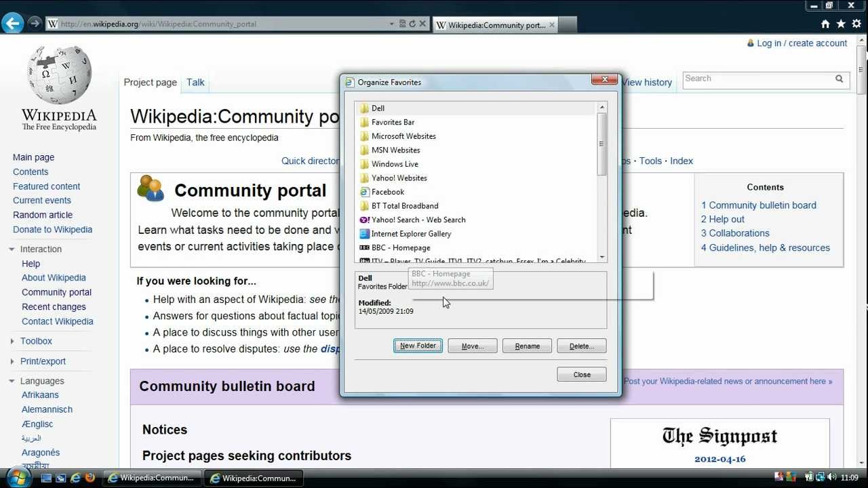Open Community bulletin board contents link

(x=759, y=205)
